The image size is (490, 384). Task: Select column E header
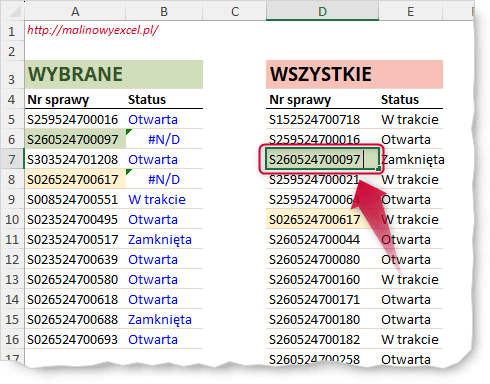pyautogui.click(x=410, y=12)
